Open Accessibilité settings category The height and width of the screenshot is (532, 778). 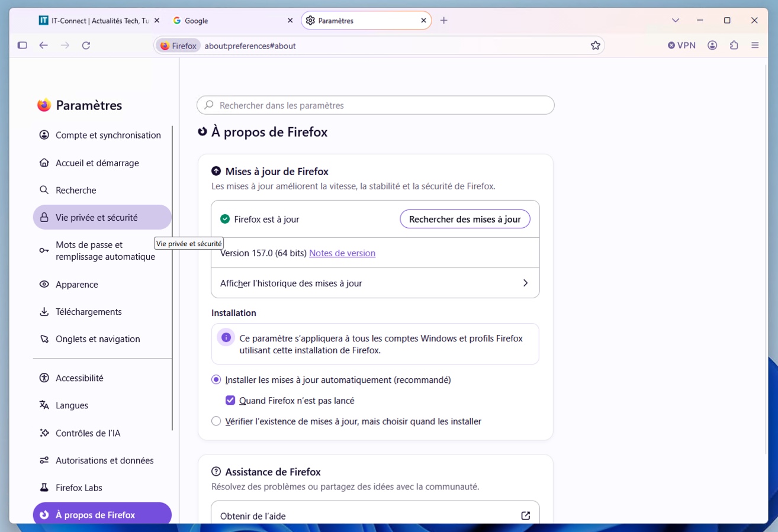coord(102,378)
